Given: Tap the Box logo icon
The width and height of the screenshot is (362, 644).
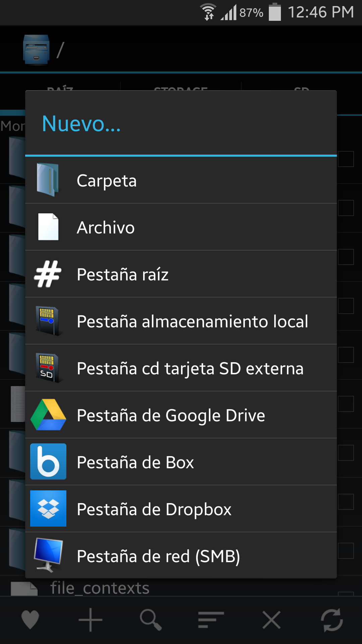Looking at the screenshot, I should pos(48,462).
